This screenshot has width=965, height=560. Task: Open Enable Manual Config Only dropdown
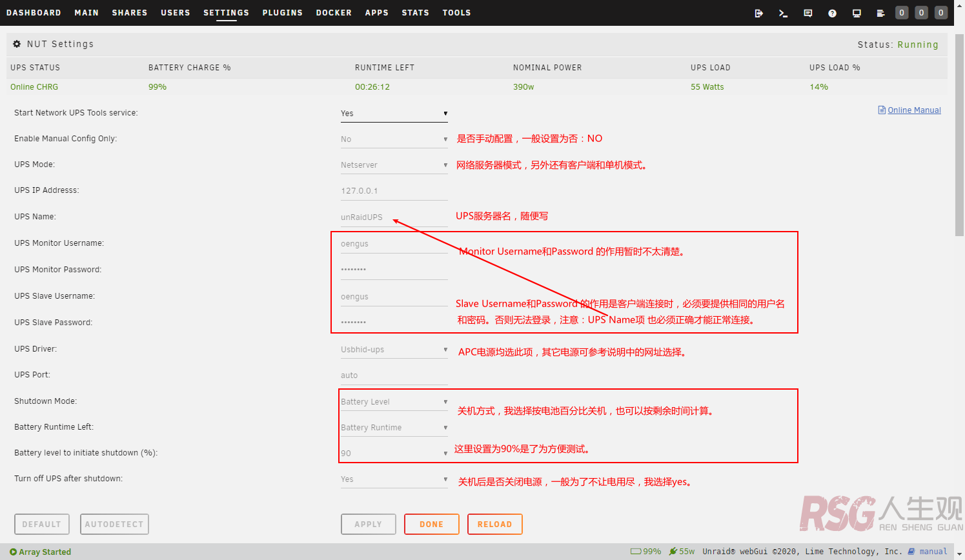point(394,139)
